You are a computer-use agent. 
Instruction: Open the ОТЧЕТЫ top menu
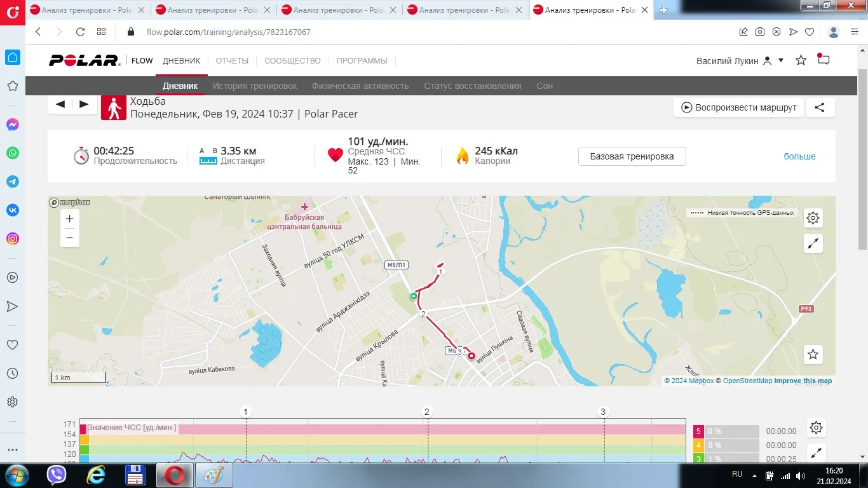coord(232,61)
